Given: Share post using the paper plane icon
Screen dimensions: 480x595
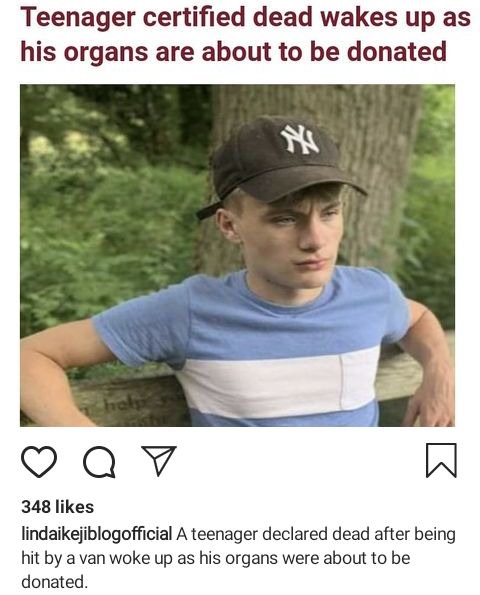Looking at the screenshot, I should click(159, 460).
